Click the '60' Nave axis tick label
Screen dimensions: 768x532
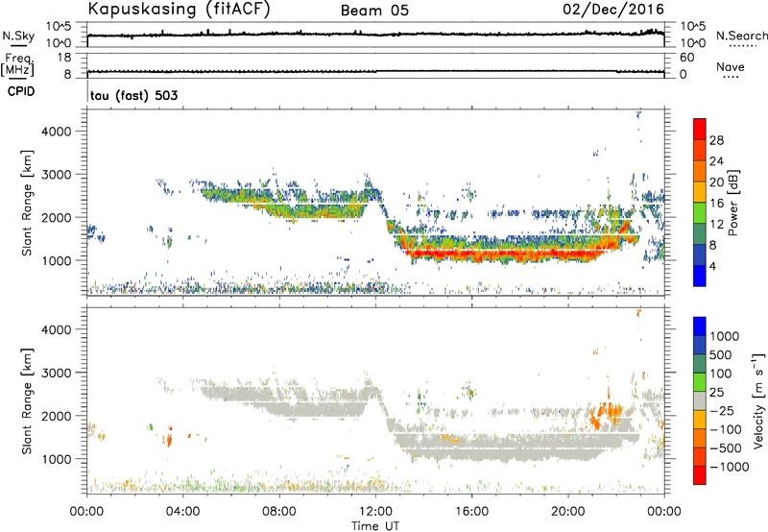(686, 58)
